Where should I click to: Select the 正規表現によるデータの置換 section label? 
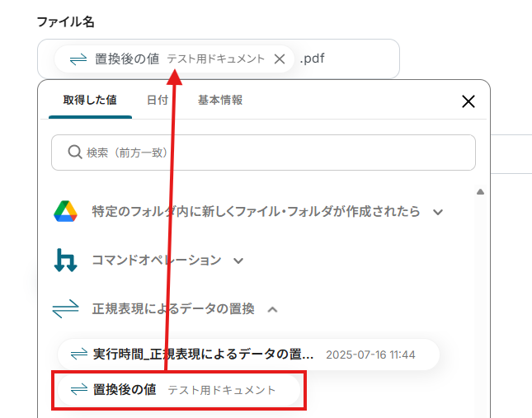pyautogui.click(x=173, y=309)
